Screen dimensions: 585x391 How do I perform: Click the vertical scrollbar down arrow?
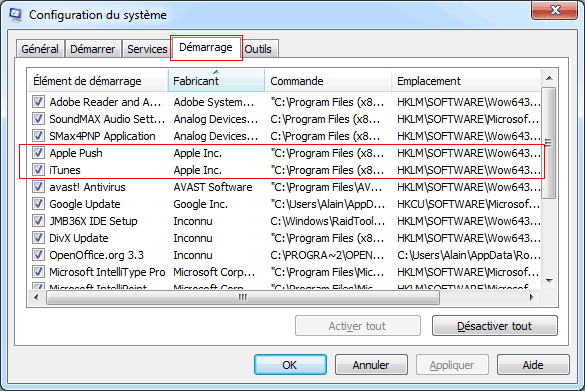(x=549, y=281)
